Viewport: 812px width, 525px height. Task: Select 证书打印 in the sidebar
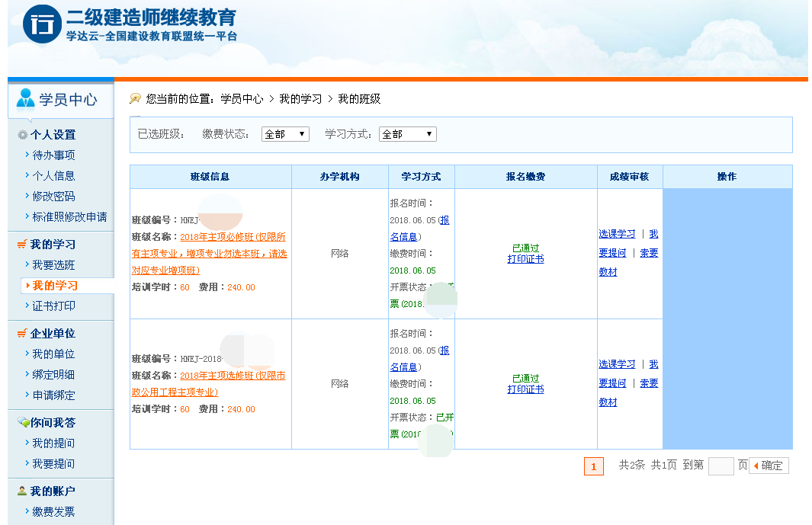point(53,306)
